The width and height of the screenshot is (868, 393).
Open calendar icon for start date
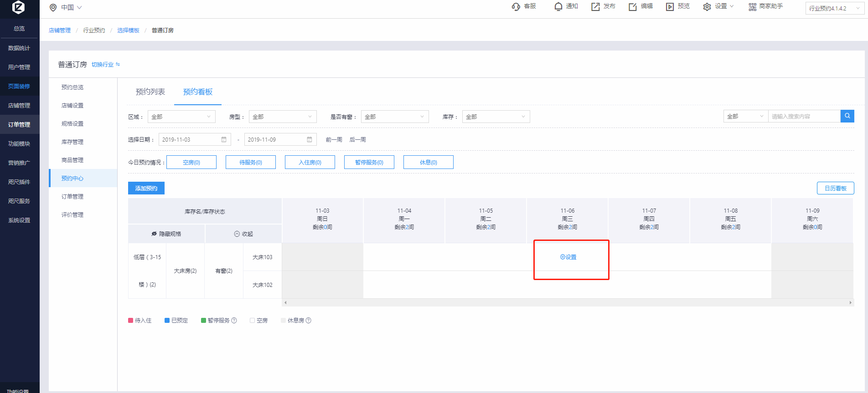[224, 139]
